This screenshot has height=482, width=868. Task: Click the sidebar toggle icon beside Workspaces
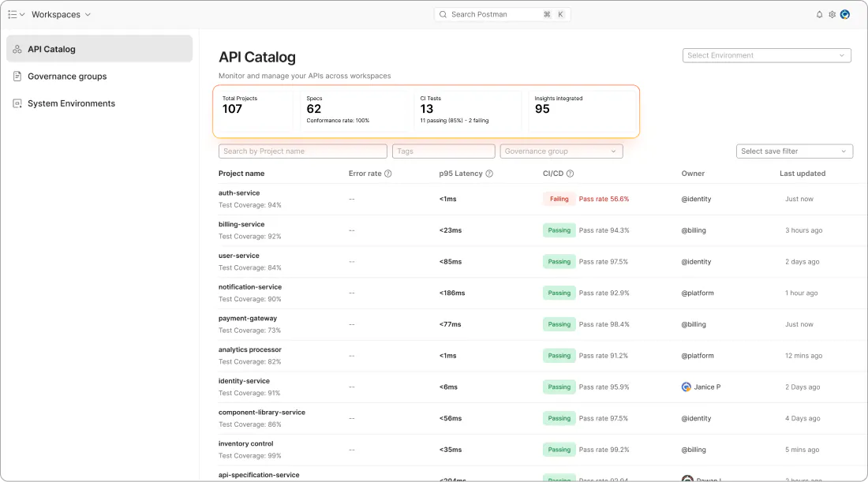pos(13,14)
